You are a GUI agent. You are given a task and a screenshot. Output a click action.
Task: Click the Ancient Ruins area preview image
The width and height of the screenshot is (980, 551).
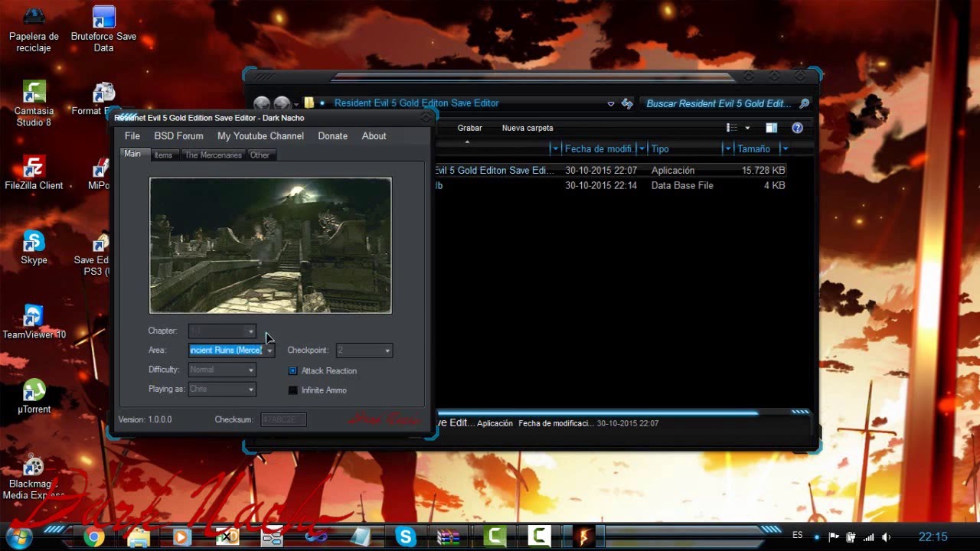[270, 246]
